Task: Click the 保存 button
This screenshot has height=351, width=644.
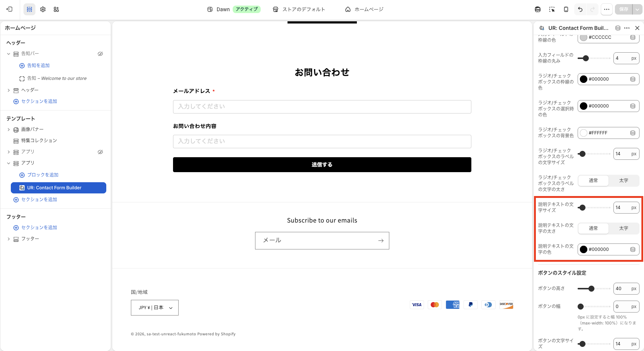Action: click(x=624, y=9)
